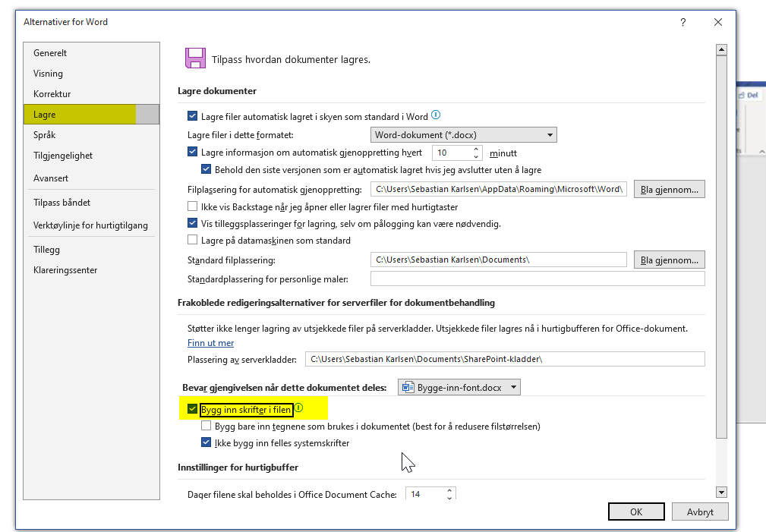Click the OK button
The height and width of the screenshot is (532, 766).
tap(636, 512)
